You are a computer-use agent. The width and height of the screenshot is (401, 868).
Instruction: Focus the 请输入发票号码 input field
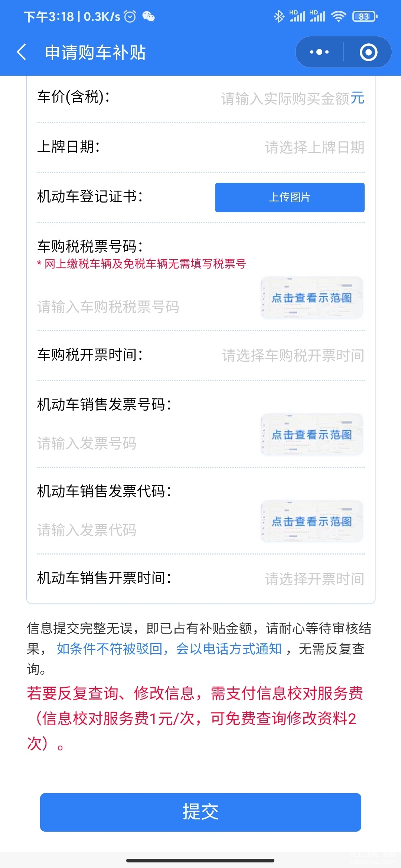[87, 443]
